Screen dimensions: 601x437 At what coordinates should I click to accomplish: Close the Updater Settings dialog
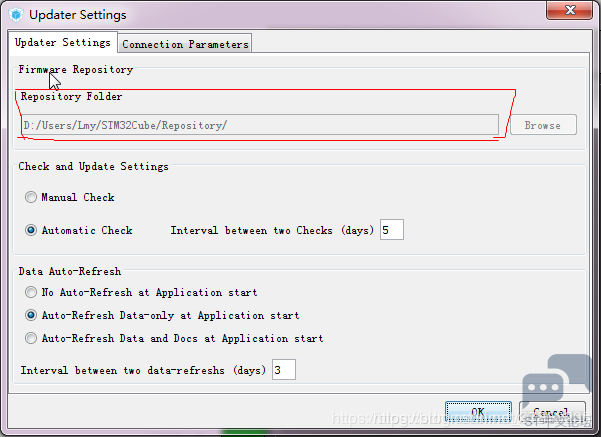(570, 10)
